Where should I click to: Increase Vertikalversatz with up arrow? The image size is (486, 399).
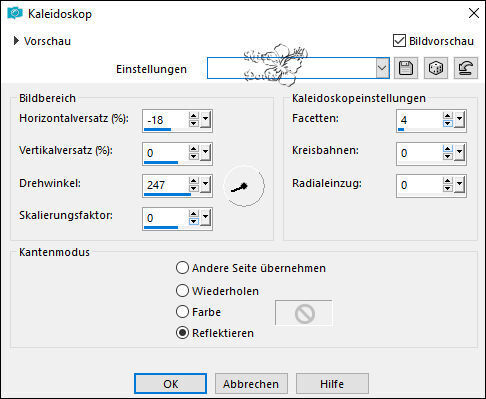tap(194, 149)
